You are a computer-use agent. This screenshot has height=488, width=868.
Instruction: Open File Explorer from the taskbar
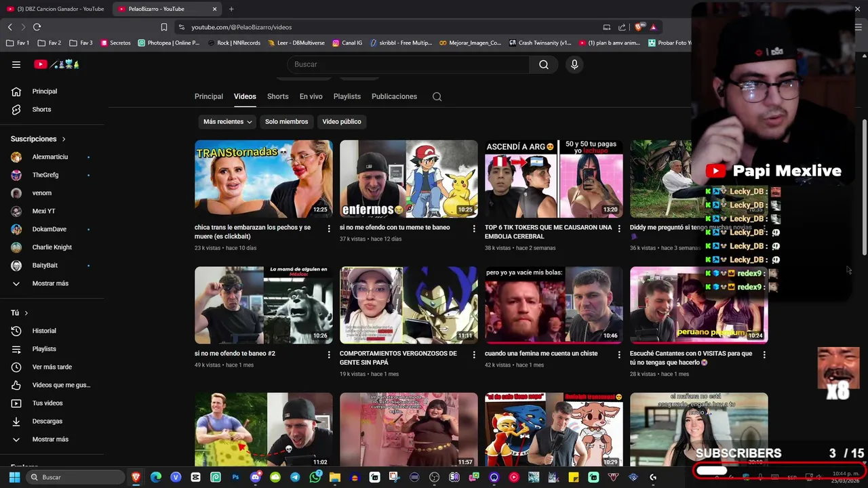(x=335, y=477)
